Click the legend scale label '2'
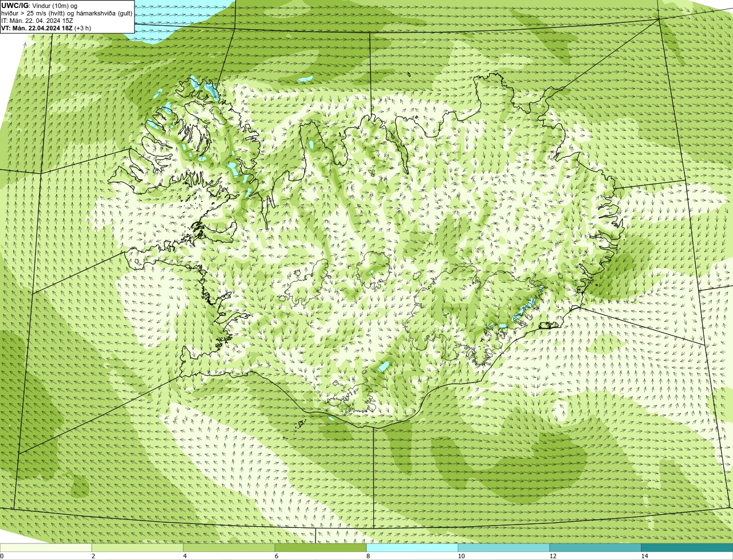Screen dimensions: 733x560 pos(93,556)
